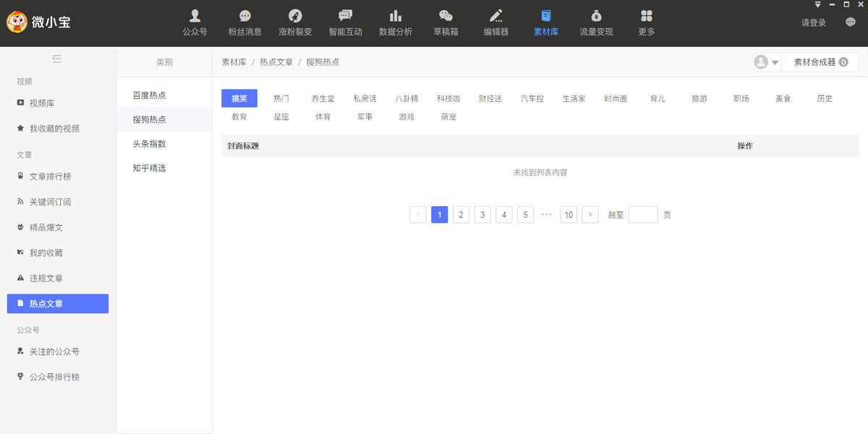This screenshot has height=434, width=868.
Task: Switch the filter to 科技咖
Action: point(448,98)
